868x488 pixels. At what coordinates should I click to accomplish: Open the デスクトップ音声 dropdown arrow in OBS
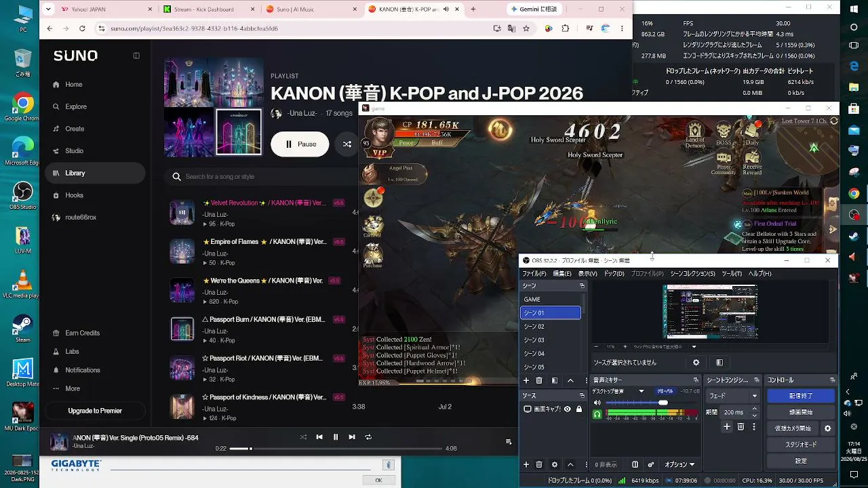(x=641, y=391)
